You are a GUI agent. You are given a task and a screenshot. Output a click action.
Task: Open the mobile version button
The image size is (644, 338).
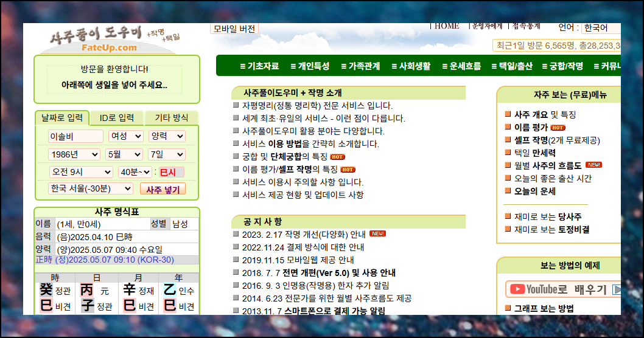[234, 29]
